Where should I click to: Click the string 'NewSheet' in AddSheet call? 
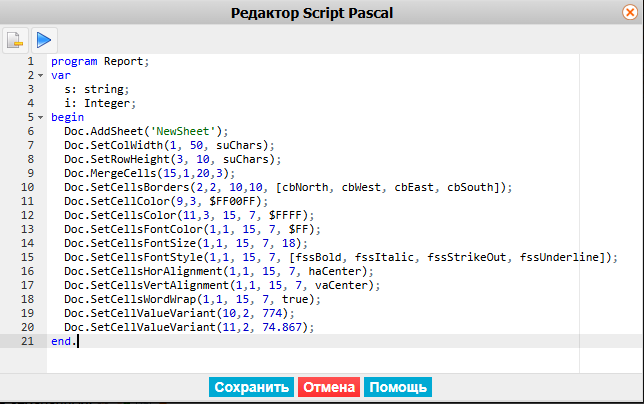182,131
